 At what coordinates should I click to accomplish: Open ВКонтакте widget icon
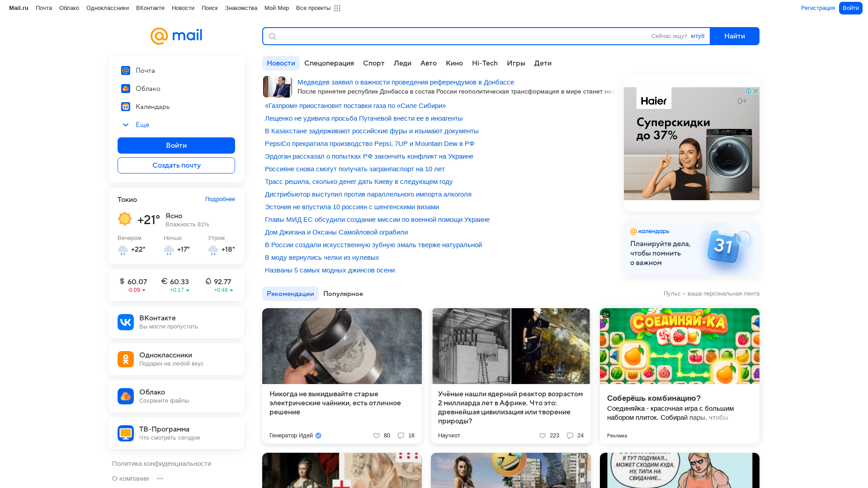pos(126,322)
